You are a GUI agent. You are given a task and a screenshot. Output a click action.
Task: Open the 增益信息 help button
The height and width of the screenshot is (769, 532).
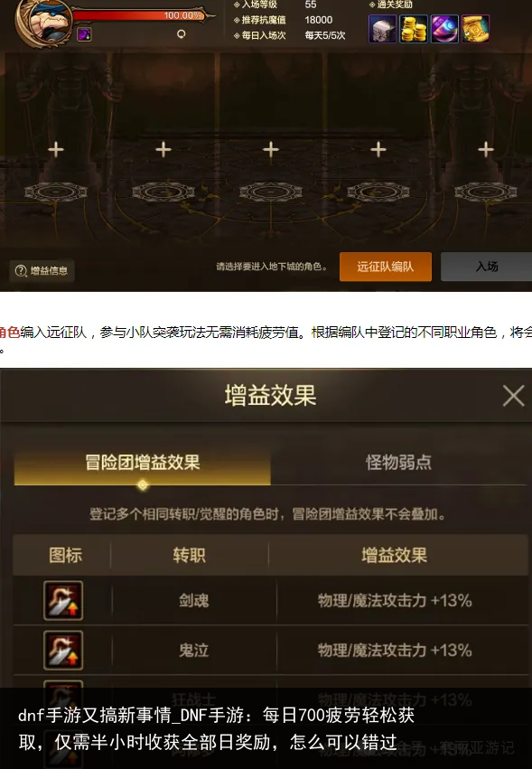click(x=42, y=271)
